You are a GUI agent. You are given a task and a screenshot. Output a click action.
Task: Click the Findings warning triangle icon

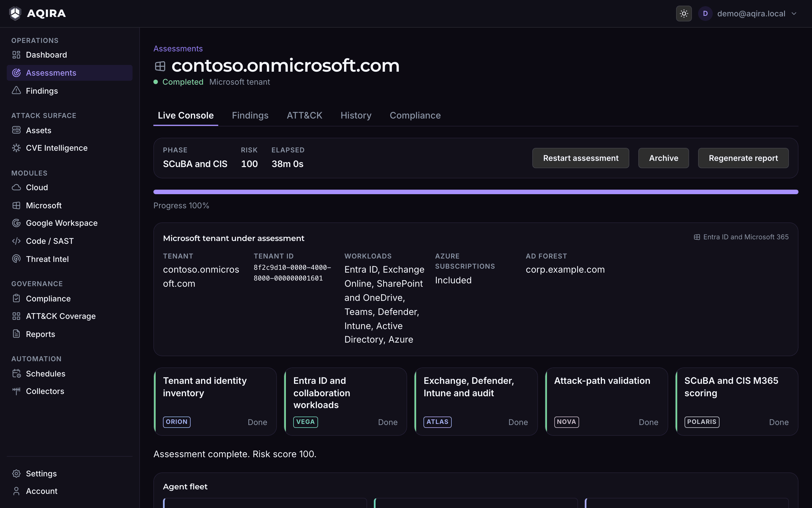coord(16,91)
